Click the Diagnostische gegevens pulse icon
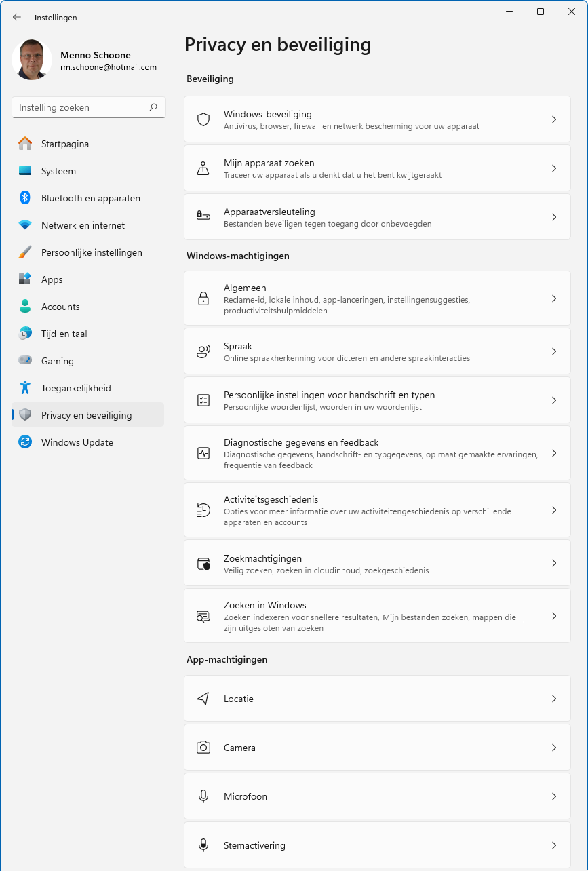 [203, 453]
